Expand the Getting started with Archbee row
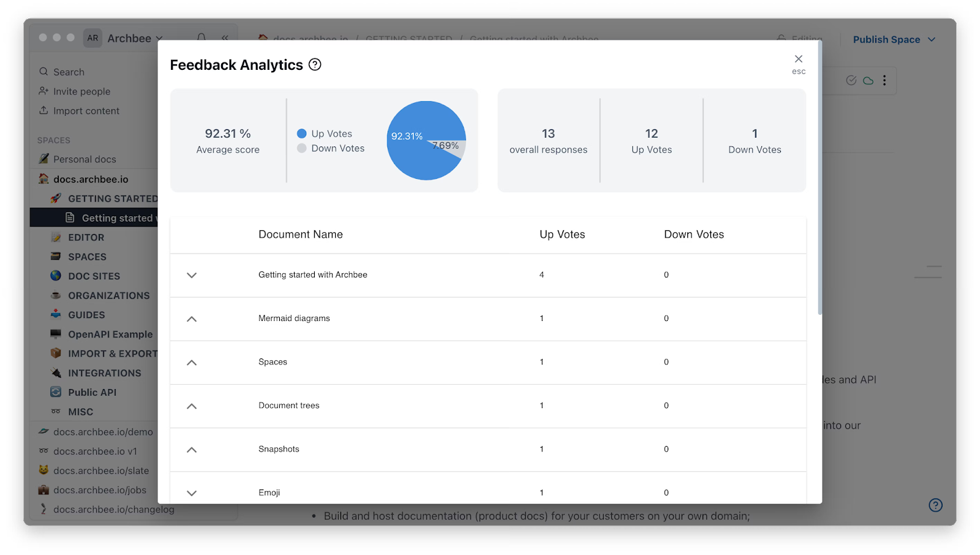 pos(191,275)
